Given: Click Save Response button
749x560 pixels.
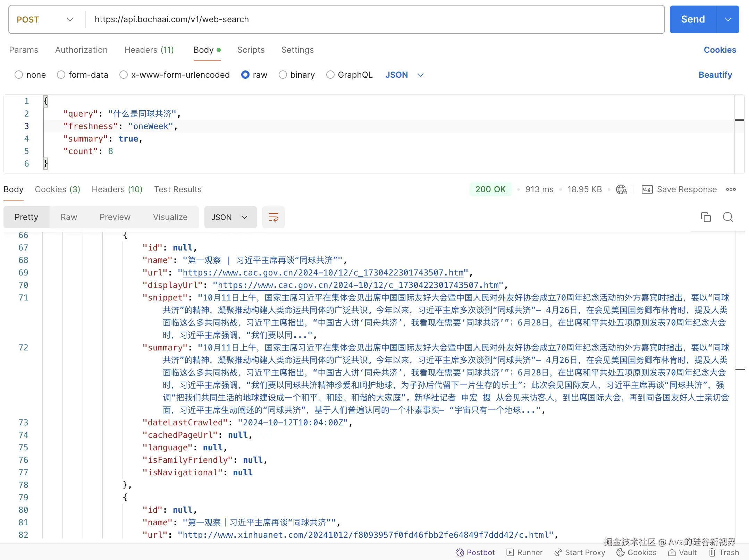Looking at the screenshot, I should (x=679, y=189).
